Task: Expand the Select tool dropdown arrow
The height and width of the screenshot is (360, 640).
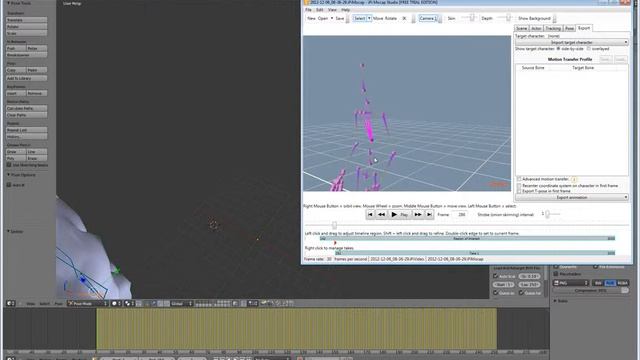Action: coord(369,18)
